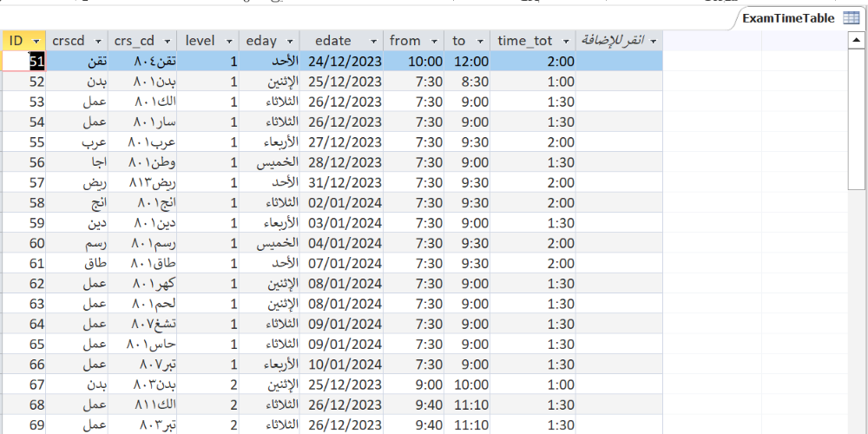Screen dimensions: 868x434
Task: Click the from cell 10:00 in row 51
Action: coord(413,61)
